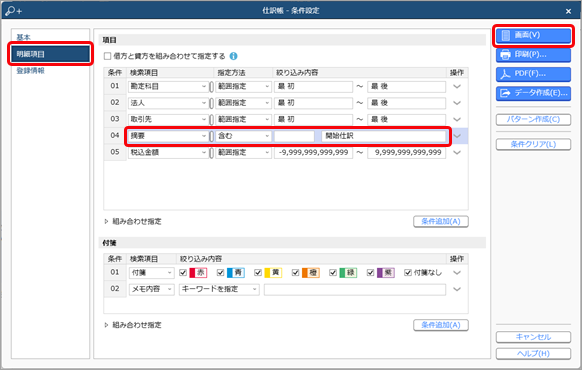
Task: Open operation chevron for condition 05 税込金額
Action: (457, 153)
